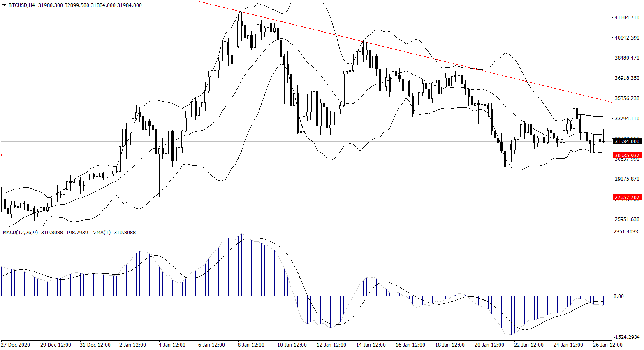The height and width of the screenshot is (350, 644).
Task: Click the 27 Dec 2020 date label
Action: pyautogui.click(x=15, y=345)
